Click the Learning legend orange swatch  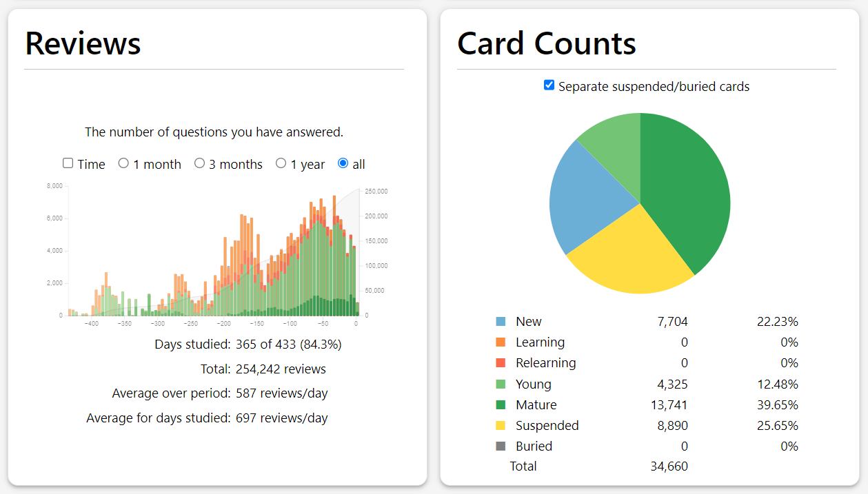click(501, 342)
